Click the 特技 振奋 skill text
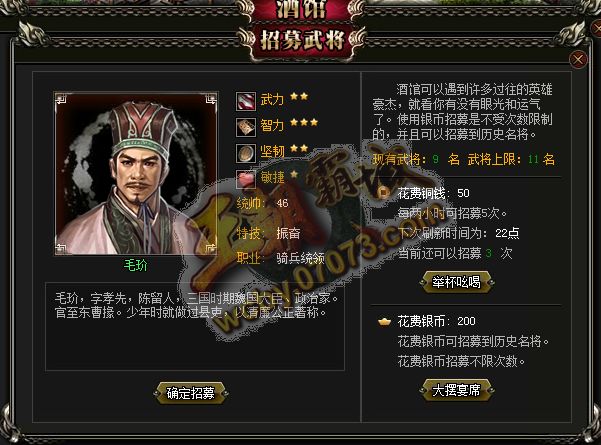This screenshot has height=445, width=601. [x=268, y=233]
